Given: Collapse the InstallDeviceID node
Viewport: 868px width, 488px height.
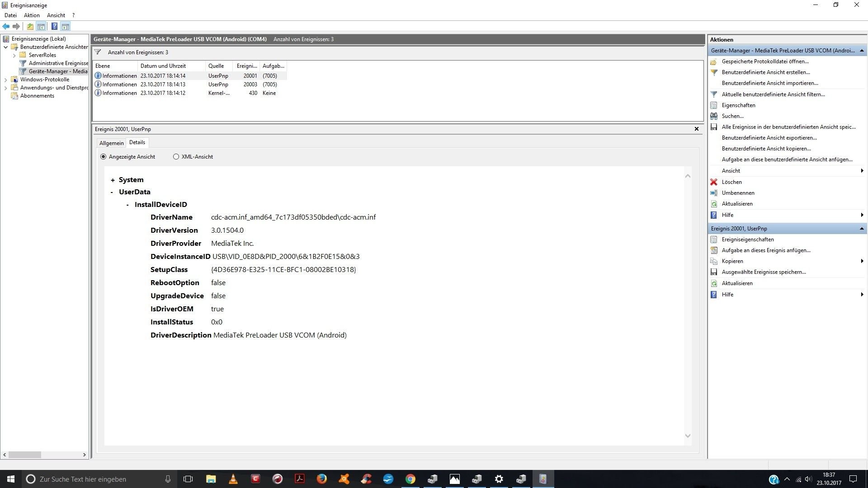Looking at the screenshot, I should click(x=127, y=205).
